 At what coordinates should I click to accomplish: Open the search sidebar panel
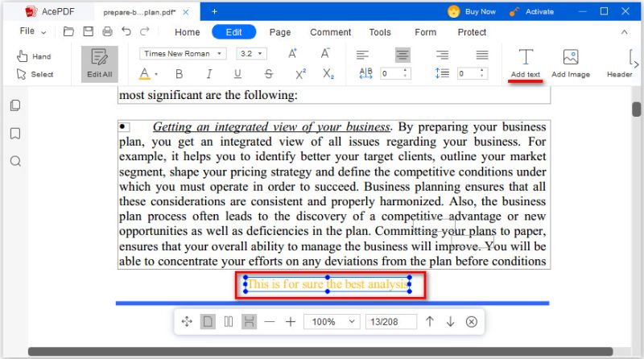[x=15, y=161]
